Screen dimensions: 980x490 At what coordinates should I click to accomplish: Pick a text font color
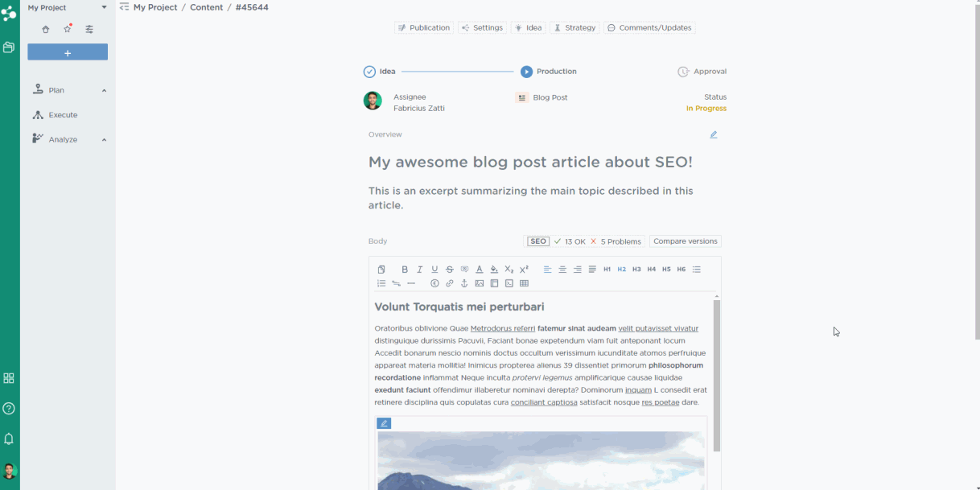click(x=480, y=270)
